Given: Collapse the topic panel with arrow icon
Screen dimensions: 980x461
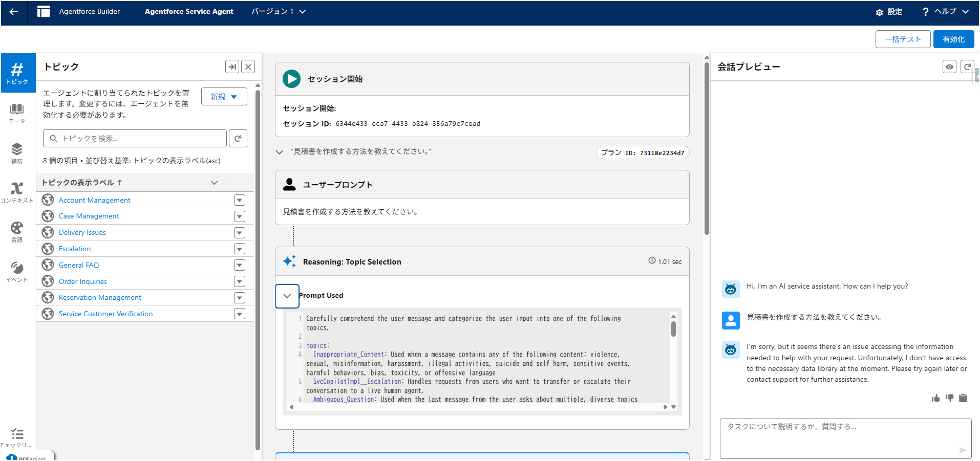Looking at the screenshot, I should (232, 67).
